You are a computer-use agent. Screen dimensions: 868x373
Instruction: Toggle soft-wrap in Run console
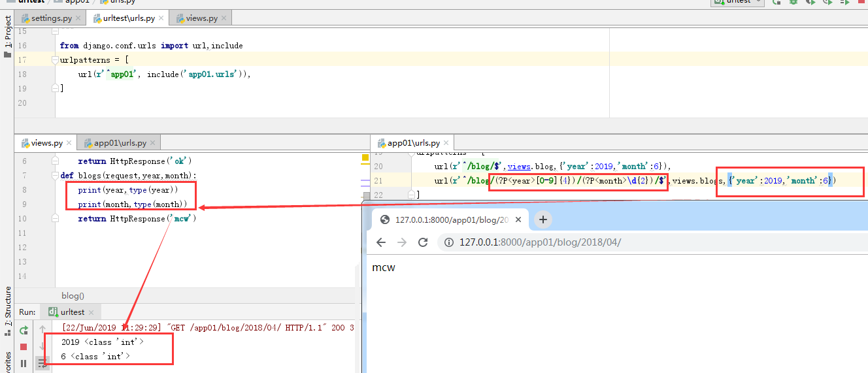pos(42,363)
